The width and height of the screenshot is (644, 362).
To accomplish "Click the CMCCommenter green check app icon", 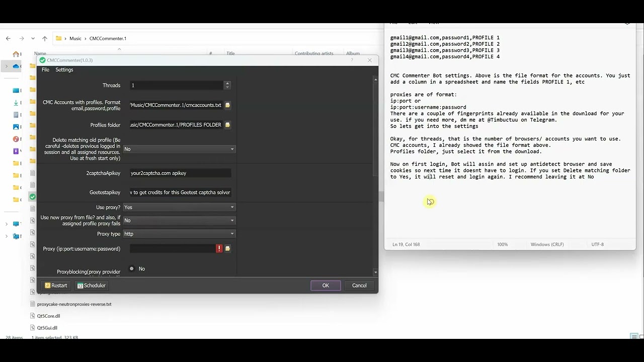I will click(42, 60).
